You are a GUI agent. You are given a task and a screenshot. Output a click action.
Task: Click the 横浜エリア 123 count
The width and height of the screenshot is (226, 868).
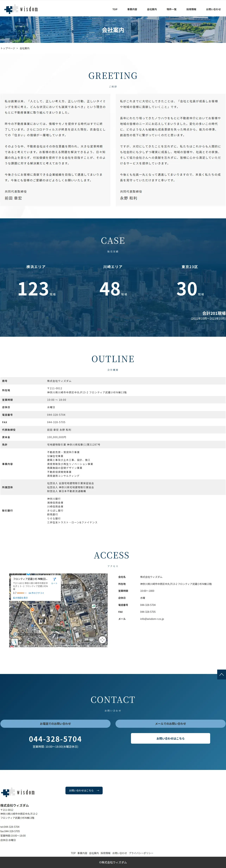(33, 289)
